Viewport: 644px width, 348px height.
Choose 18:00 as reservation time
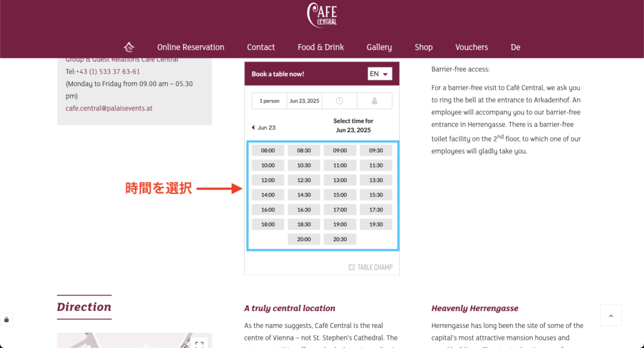(x=268, y=224)
